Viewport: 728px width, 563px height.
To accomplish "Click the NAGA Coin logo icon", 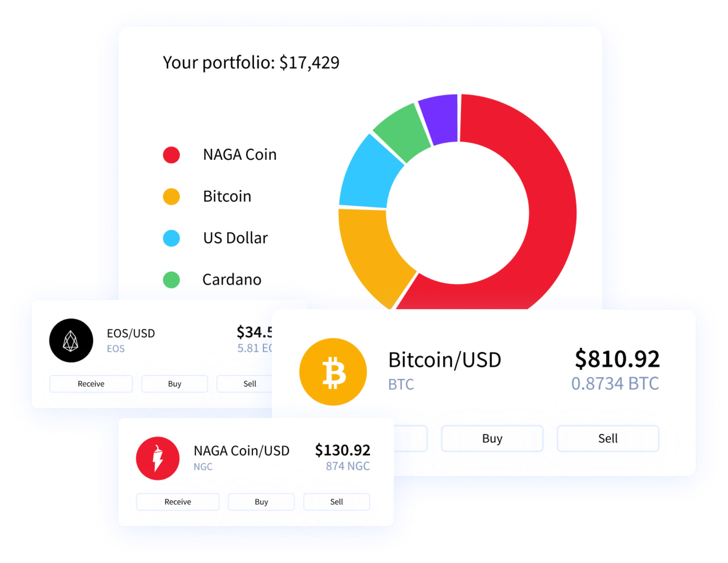I will 158,458.
